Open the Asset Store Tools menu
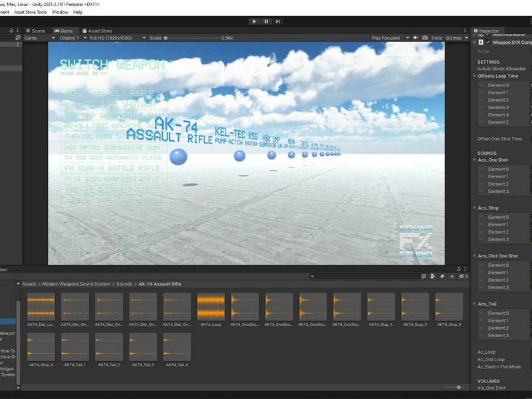This screenshot has height=399, width=532. click(30, 12)
